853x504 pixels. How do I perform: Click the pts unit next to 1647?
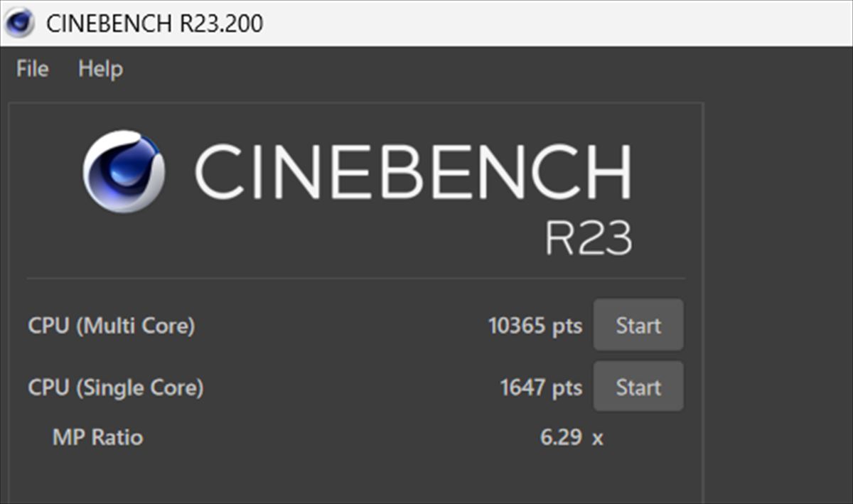pyautogui.click(x=567, y=388)
